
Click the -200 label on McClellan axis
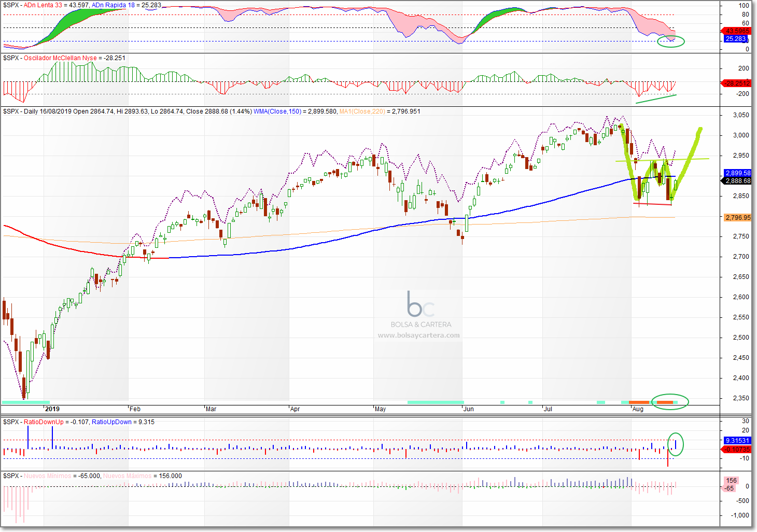(x=743, y=94)
